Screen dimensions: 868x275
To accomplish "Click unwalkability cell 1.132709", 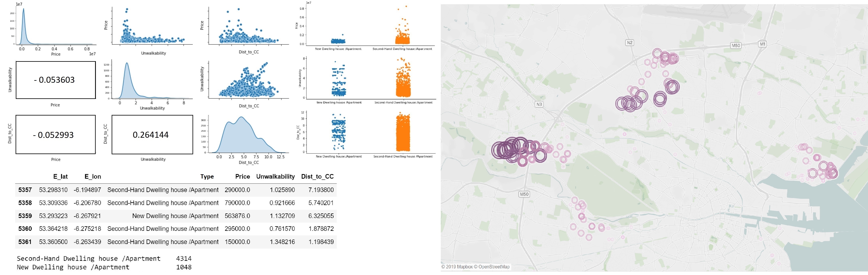I will 282,216.
